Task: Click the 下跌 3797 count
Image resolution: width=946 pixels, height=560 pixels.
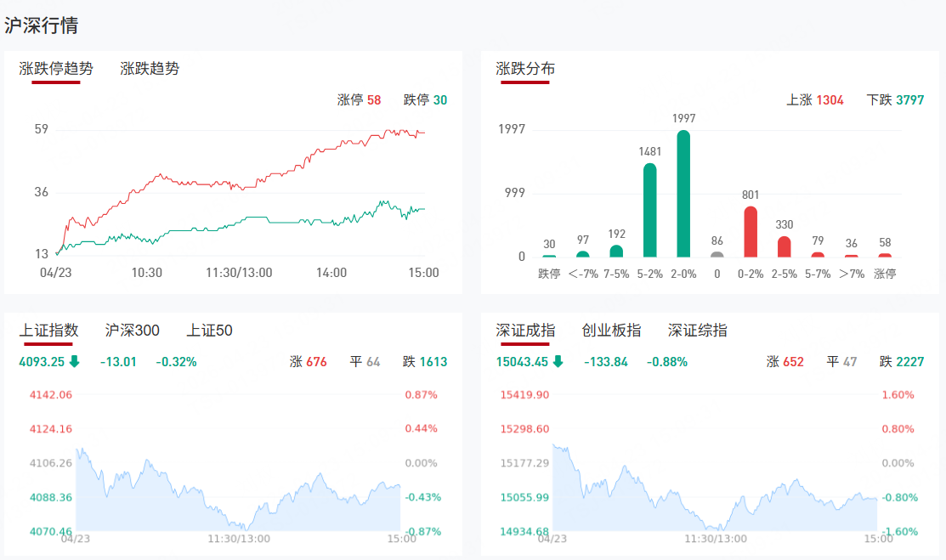Action: pyautogui.click(x=895, y=100)
